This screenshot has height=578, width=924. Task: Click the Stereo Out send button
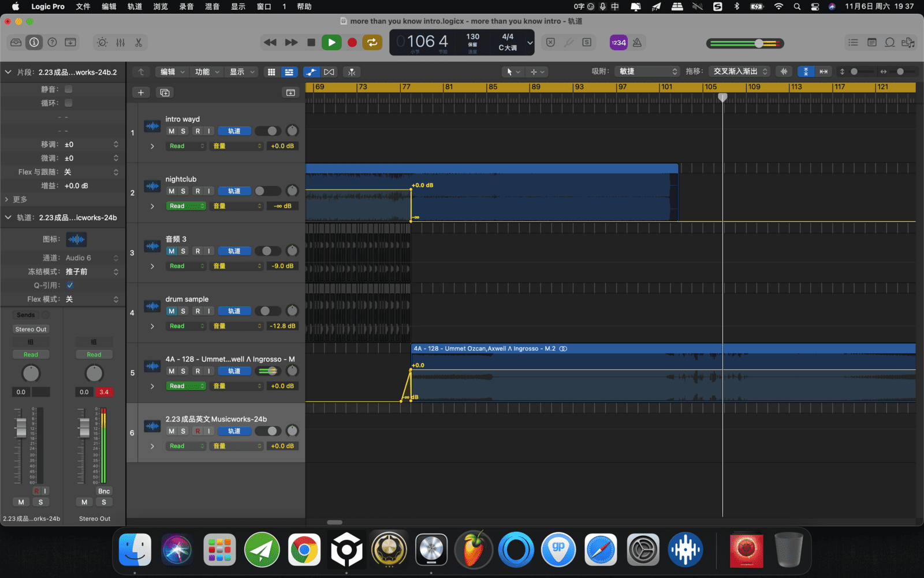point(31,329)
